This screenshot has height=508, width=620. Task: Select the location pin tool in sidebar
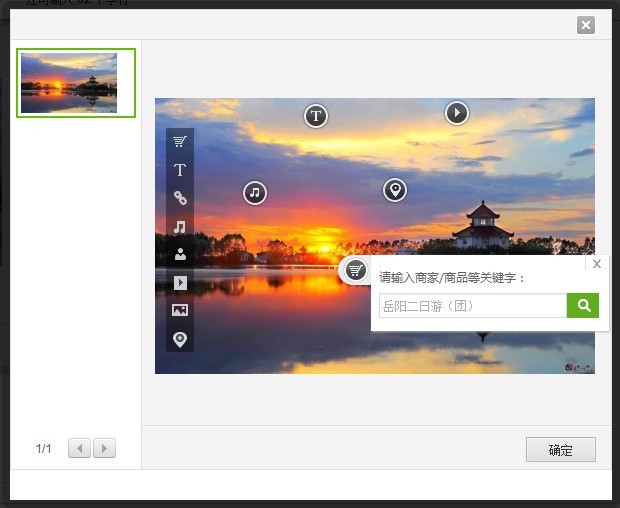pyautogui.click(x=180, y=339)
